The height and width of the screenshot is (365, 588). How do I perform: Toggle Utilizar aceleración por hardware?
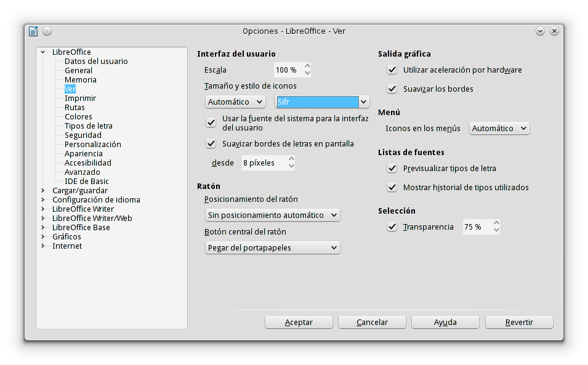[392, 70]
